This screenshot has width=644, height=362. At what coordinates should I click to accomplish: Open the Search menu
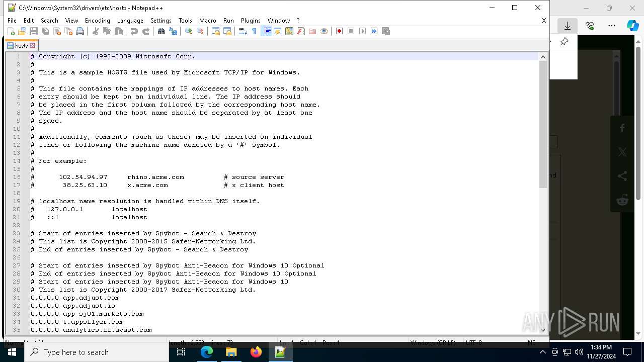click(x=49, y=21)
